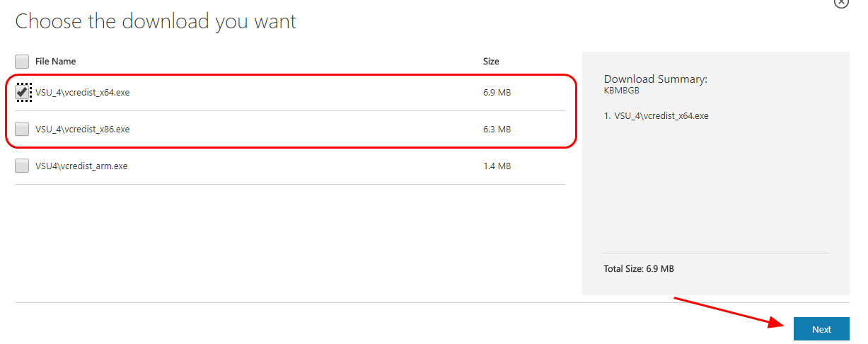Click the 1.4 MB size value
868x344 pixels.
pos(495,166)
